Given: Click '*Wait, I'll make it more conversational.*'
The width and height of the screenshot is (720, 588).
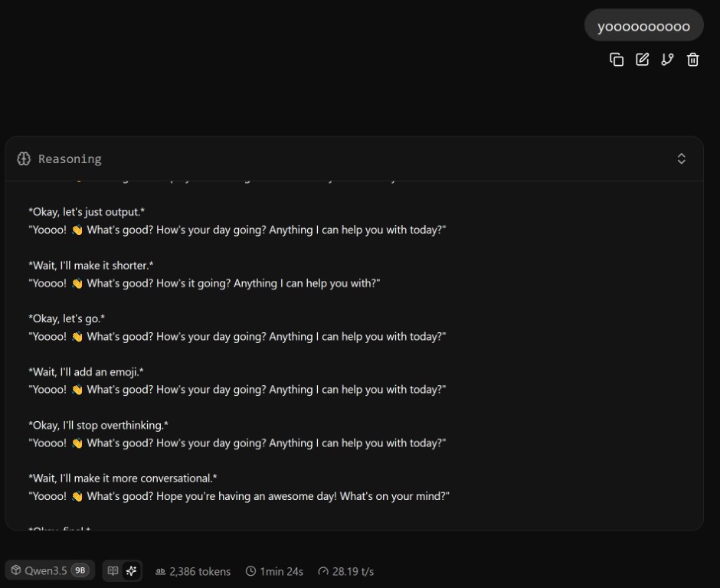Looking at the screenshot, I should [x=123, y=479].
